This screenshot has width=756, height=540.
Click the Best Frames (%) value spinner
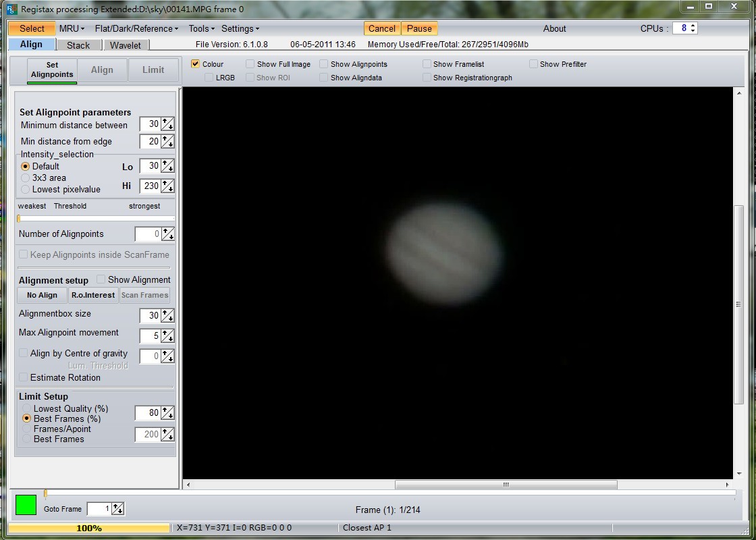(x=167, y=412)
